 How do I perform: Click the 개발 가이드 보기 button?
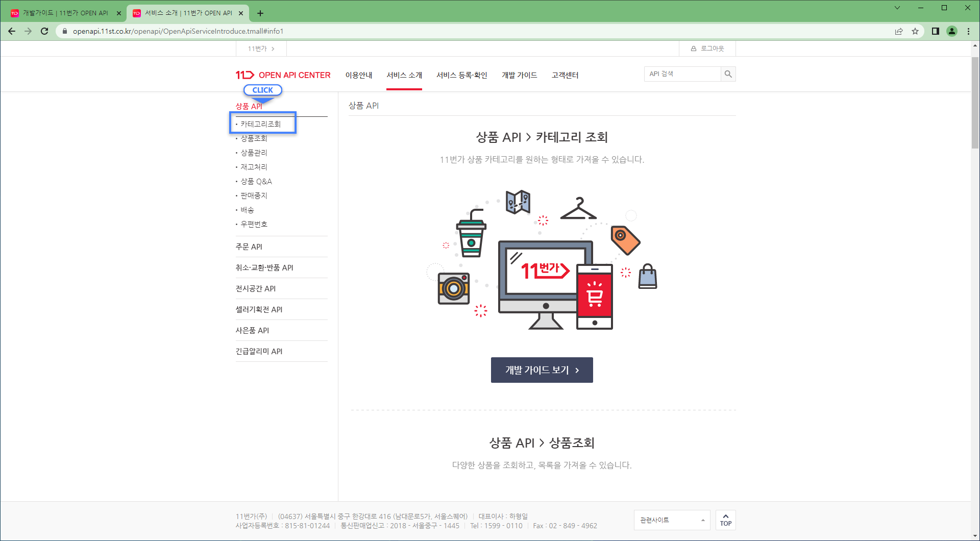(x=542, y=370)
